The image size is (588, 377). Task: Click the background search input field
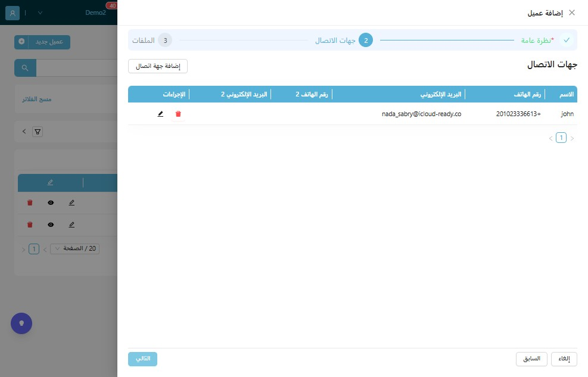pos(76,68)
